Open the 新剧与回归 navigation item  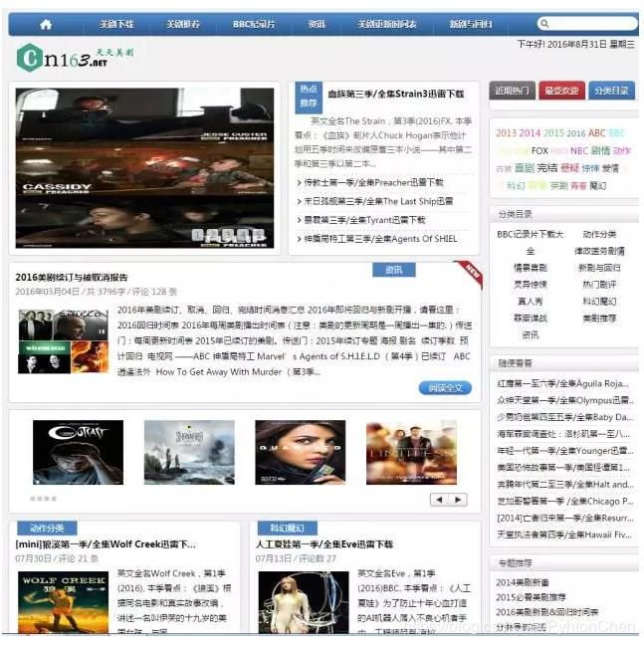tap(471, 24)
